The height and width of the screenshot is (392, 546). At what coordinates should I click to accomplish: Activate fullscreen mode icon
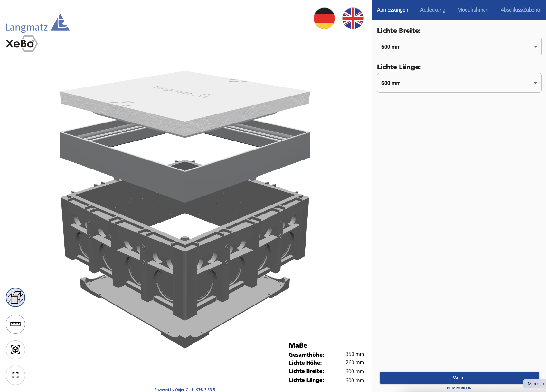[15, 375]
